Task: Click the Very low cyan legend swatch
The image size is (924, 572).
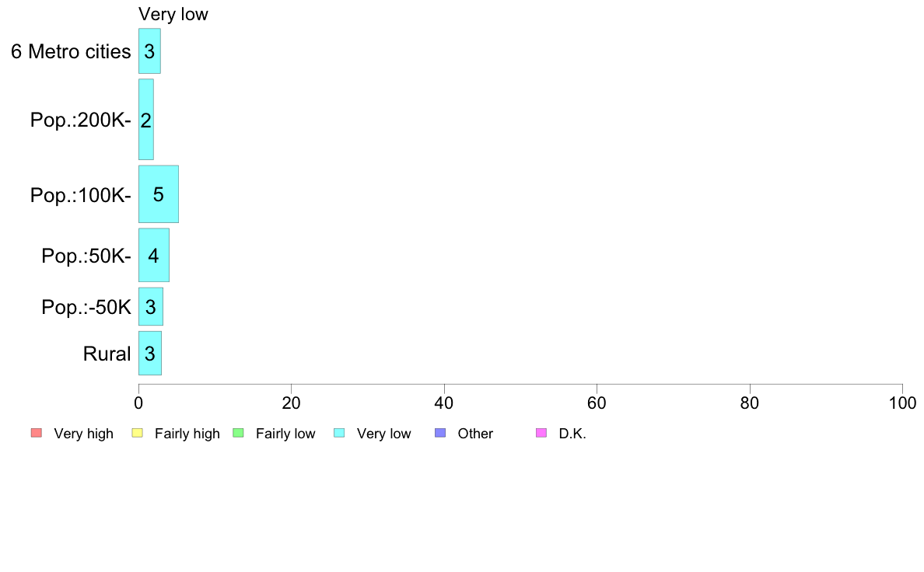Action: point(339,433)
